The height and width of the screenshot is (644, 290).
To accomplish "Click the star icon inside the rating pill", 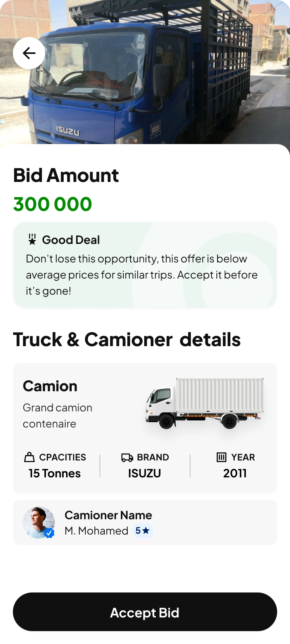I will tap(147, 531).
